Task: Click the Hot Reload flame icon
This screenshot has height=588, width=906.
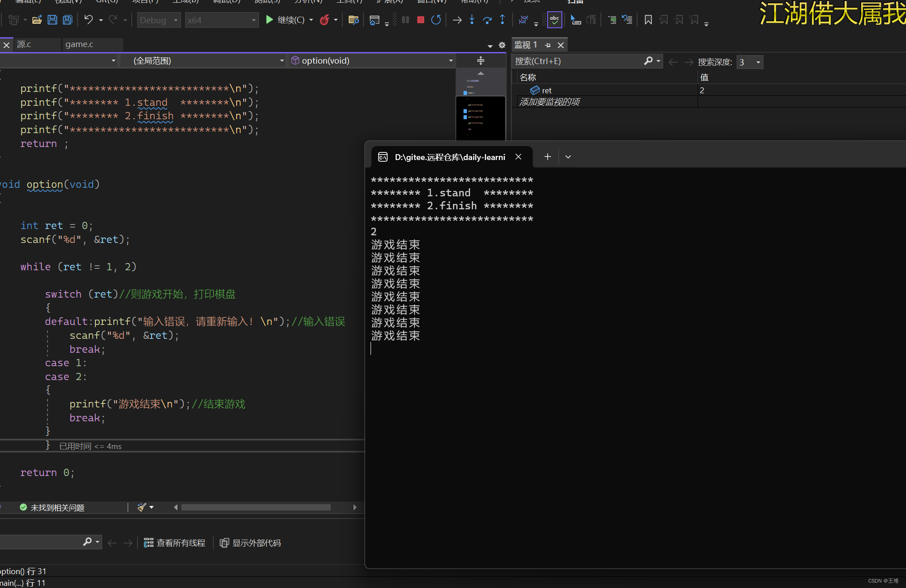Action: (x=325, y=20)
